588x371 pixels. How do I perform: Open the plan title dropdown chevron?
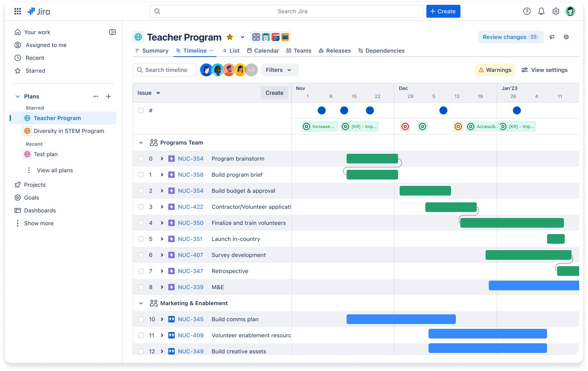click(243, 37)
